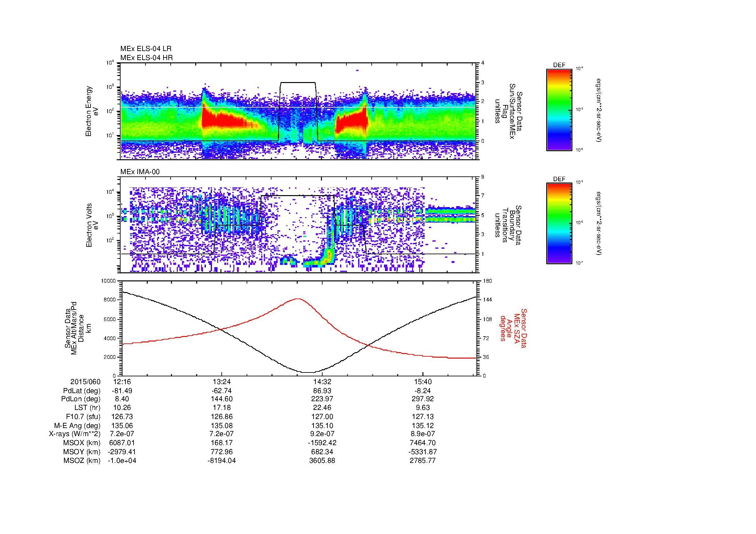Image resolution: width=756 pixels, height=534 pixels.
Task: Click the altitude axis tick '10000'
Action: pos(109,281)
